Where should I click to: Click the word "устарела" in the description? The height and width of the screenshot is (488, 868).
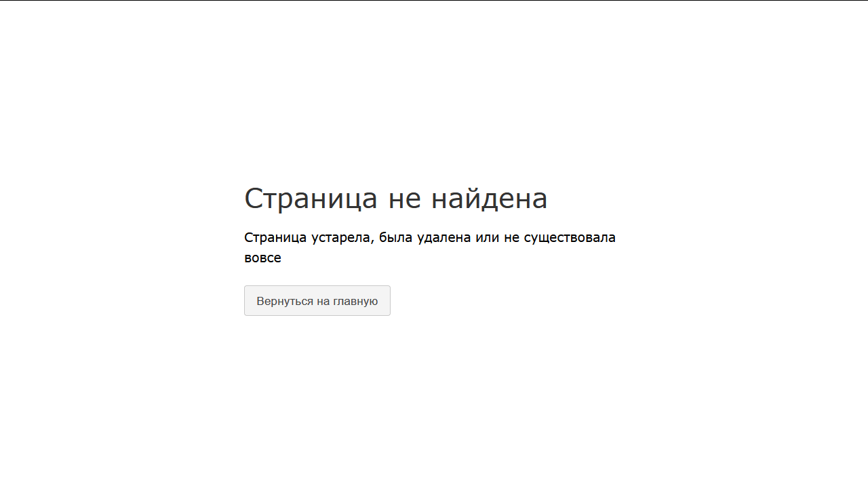339,238
